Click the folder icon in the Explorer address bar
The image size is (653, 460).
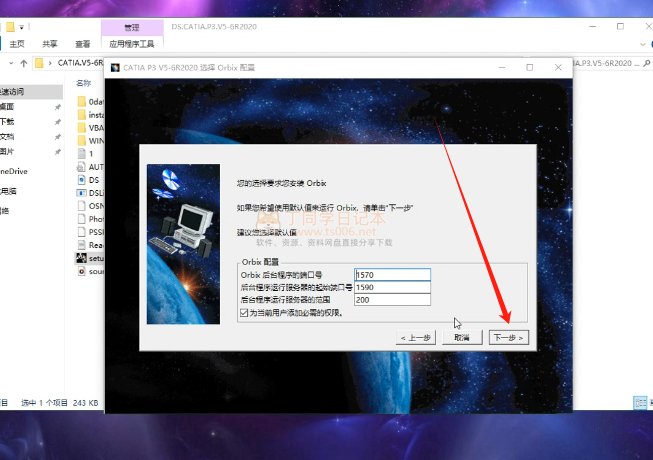39,63
